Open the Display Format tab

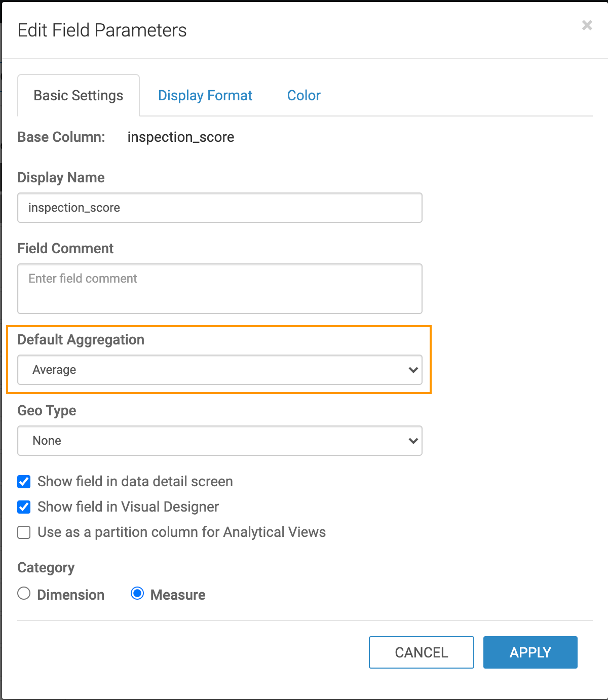pyautogui.click(x=205, y=96)
